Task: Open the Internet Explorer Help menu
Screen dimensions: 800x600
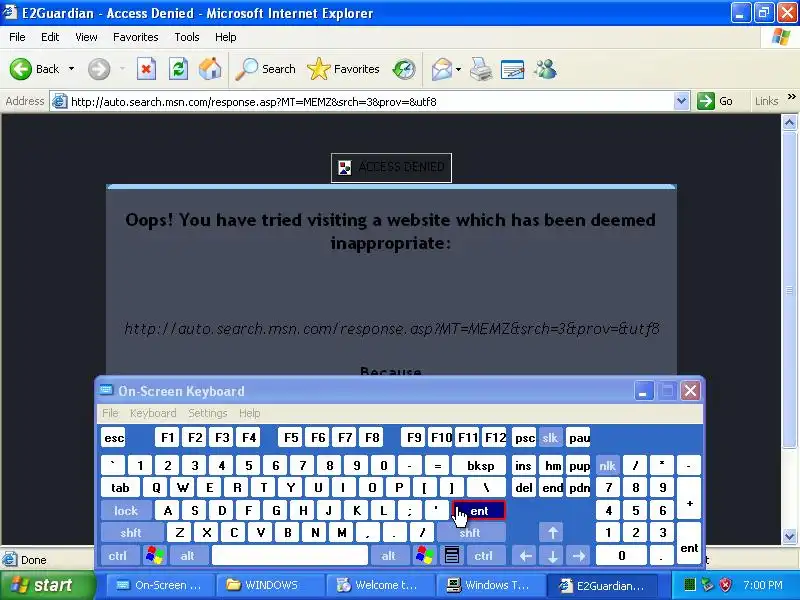Action: click(x=226, y=37)
